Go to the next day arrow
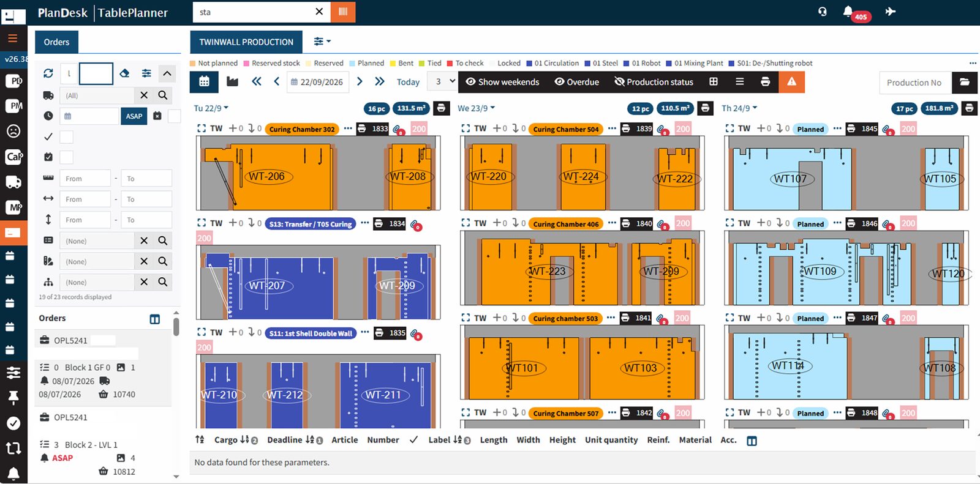980x484 pixels. point(360,81)
